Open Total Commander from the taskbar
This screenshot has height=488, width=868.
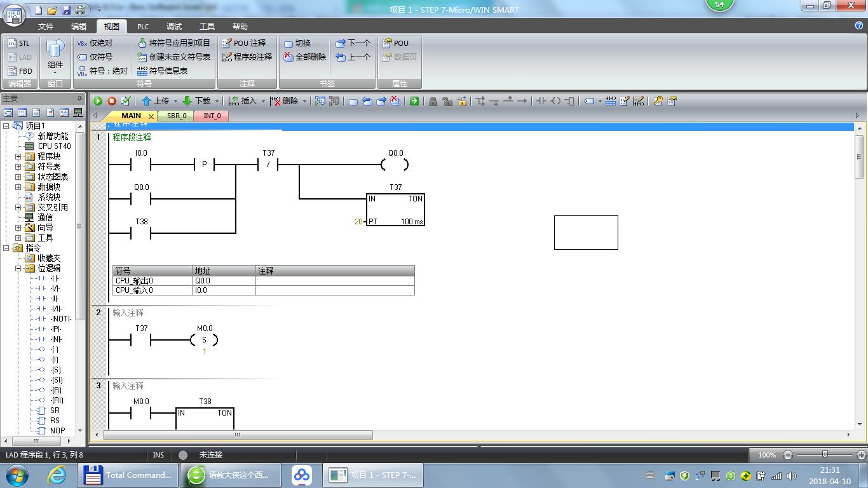pyautogui.click(x=127, y=475)
